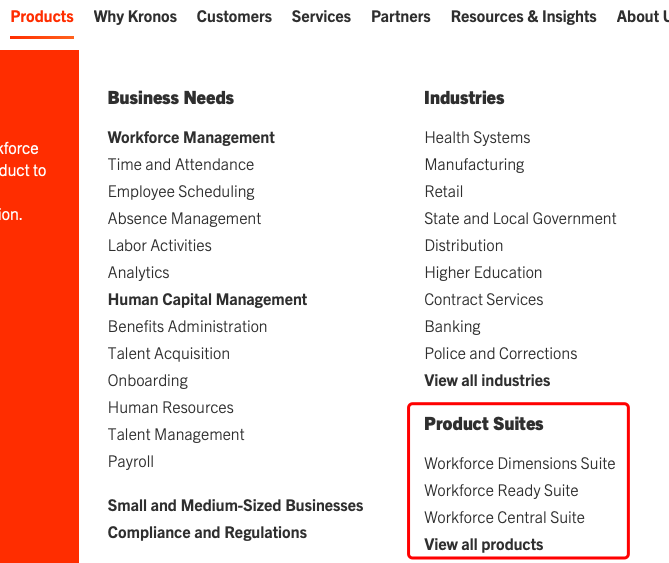Select Health Systems industry
Image resolution: width=669 pixels, height=563 pixels.
pos(477,138)
